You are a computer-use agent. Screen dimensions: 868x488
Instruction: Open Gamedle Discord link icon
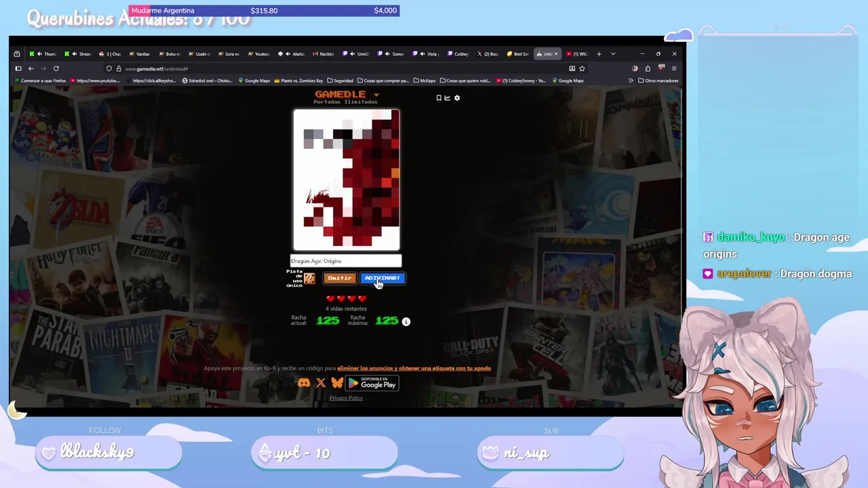tap(304, 384)
